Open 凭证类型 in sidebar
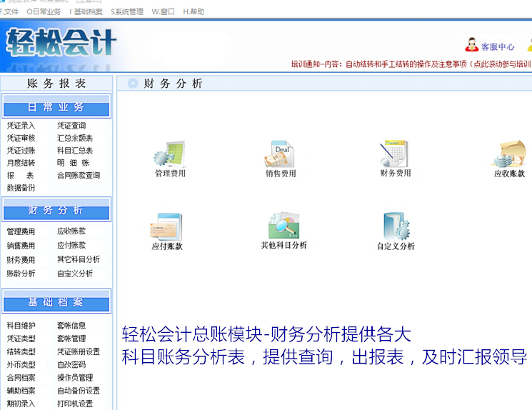The image size is (532, 410). 21,339
